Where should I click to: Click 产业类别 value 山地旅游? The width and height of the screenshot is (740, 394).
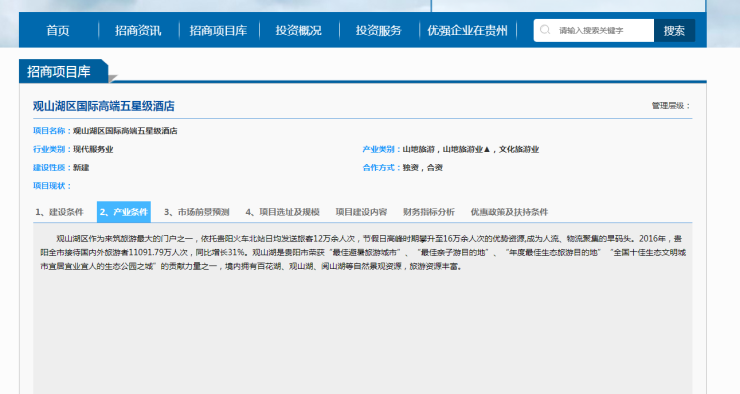[418, 149]
